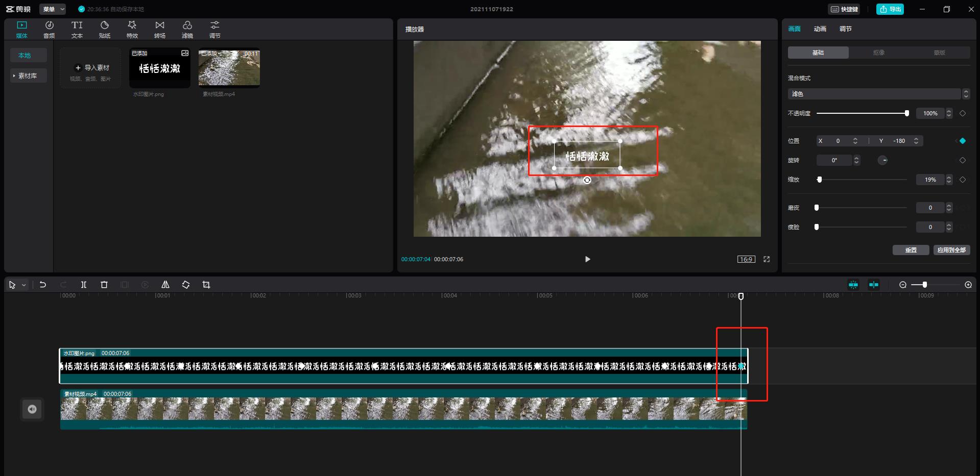
Task: Click the rotate handle below the watermark
Action: pyautogui.click(x=587, y=180)
